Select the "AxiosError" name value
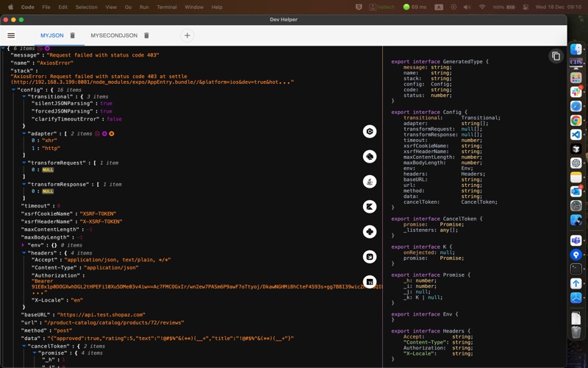The height and width of the screenshot is (368, 588). (55, 63)
